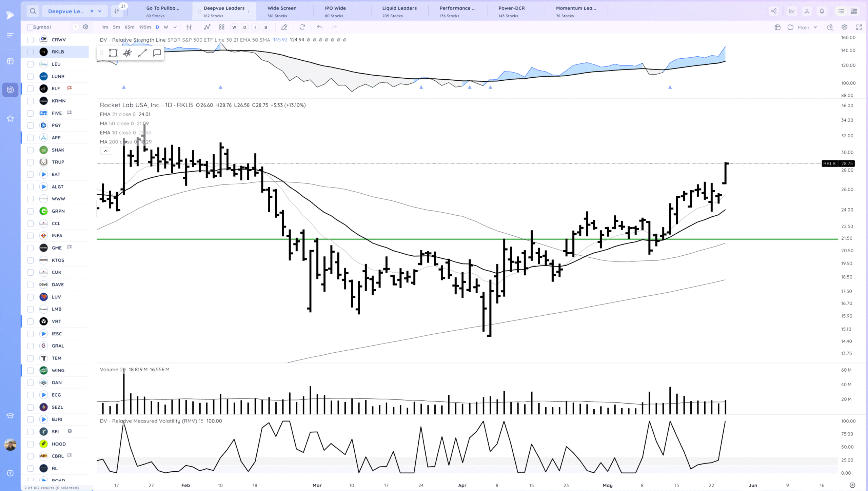Open the Momentum Leaders tab
868x491 pixels.
(575, 11)
